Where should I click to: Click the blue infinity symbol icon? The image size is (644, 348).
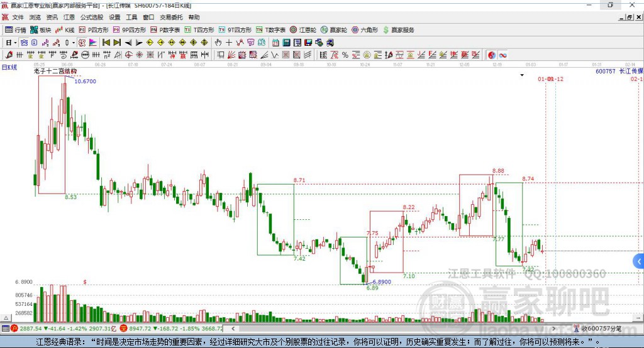[x=503, y=55]
